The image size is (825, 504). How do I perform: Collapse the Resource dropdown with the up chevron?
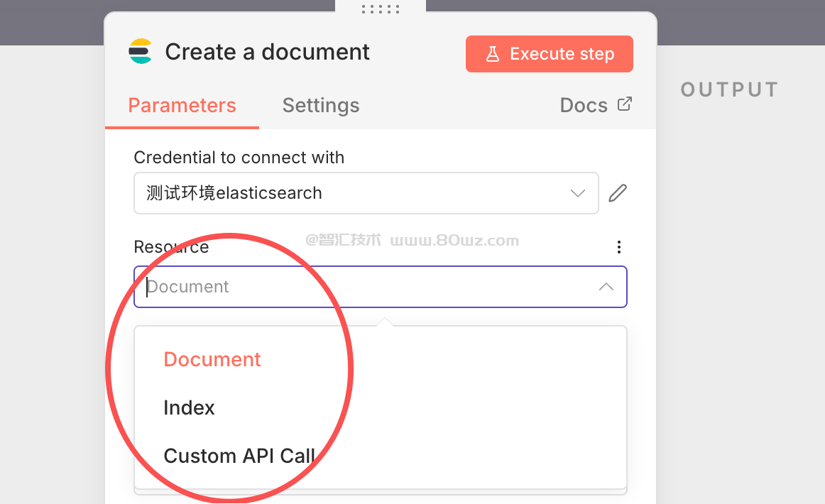pyautogui.click(x=606, y=287)
